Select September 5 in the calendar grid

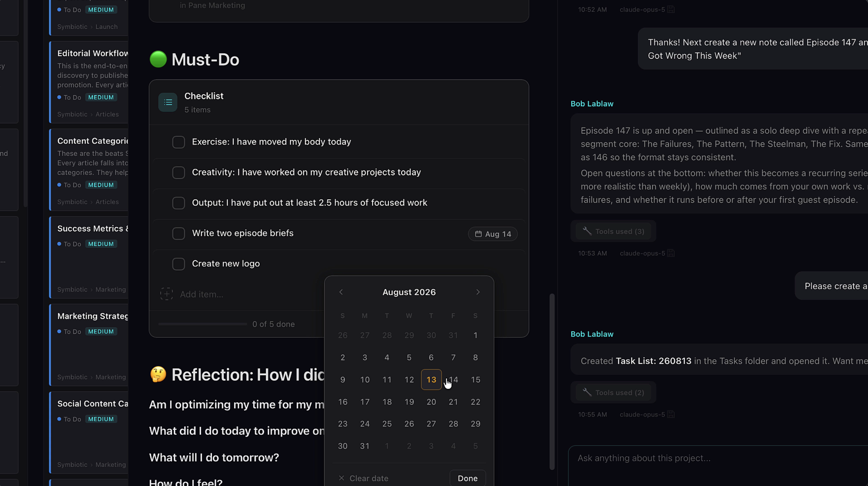[x=476, y=446]
